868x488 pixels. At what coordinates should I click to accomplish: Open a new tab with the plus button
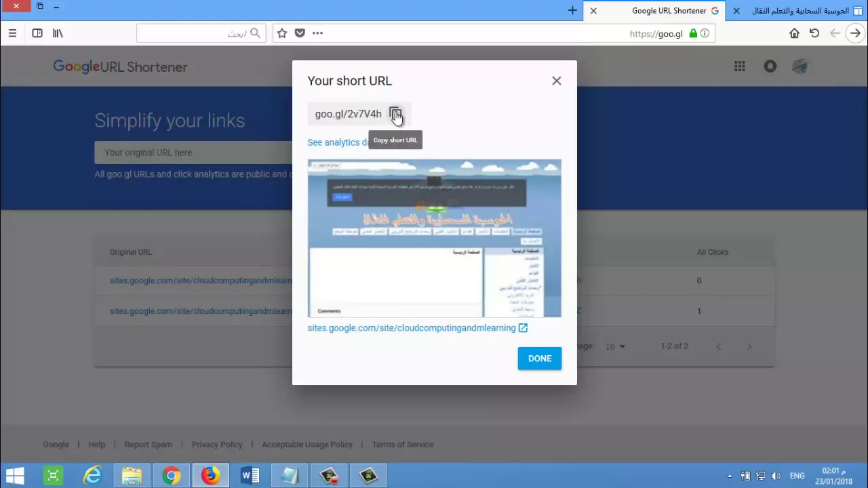point(572,11)
